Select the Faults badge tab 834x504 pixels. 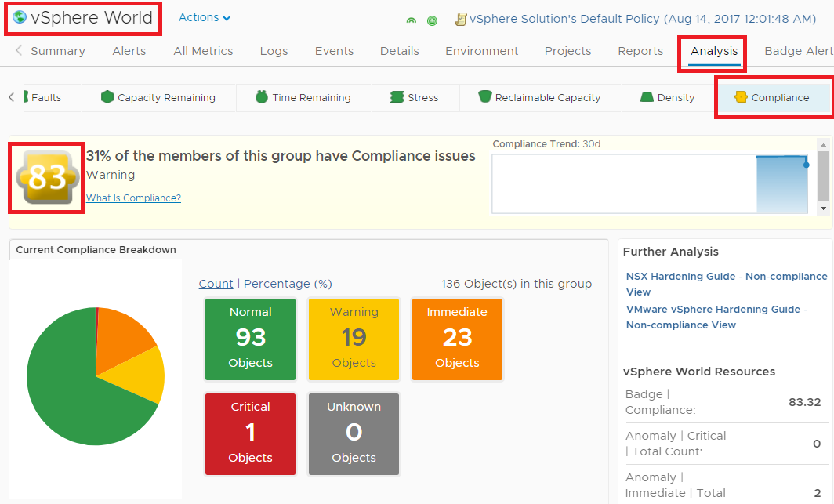tap(42, 97)
